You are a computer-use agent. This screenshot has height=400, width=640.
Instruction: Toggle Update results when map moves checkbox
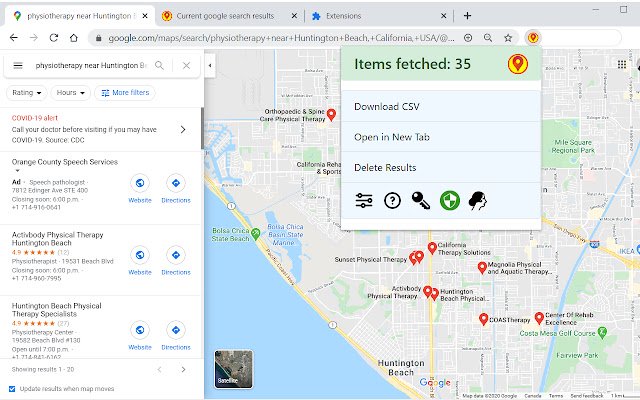coord(12,389)
